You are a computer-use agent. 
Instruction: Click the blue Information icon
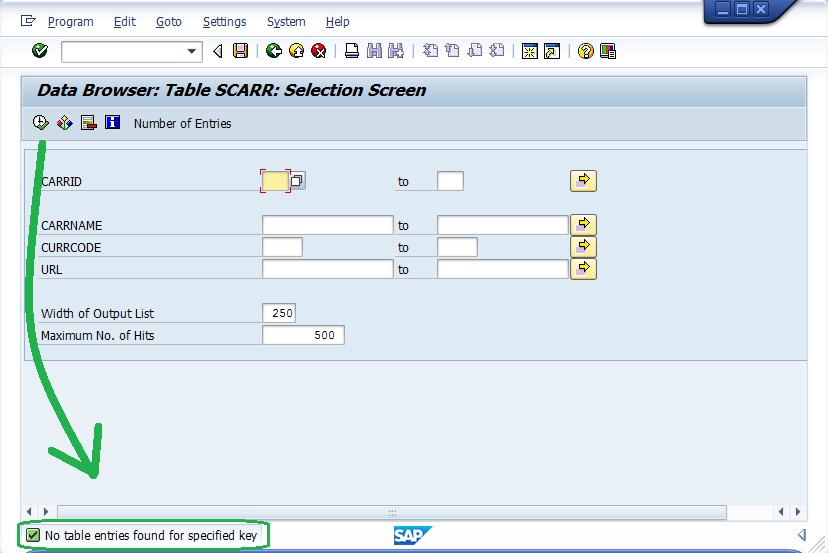112,123
